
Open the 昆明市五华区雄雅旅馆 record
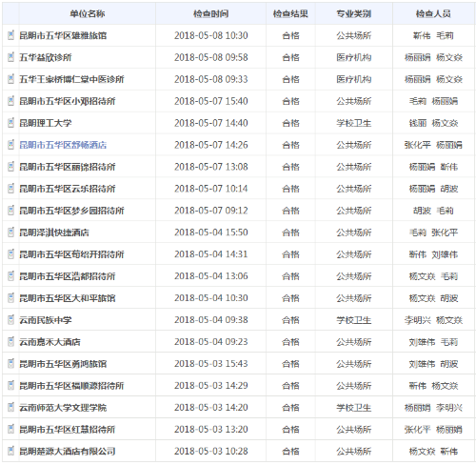63,35
